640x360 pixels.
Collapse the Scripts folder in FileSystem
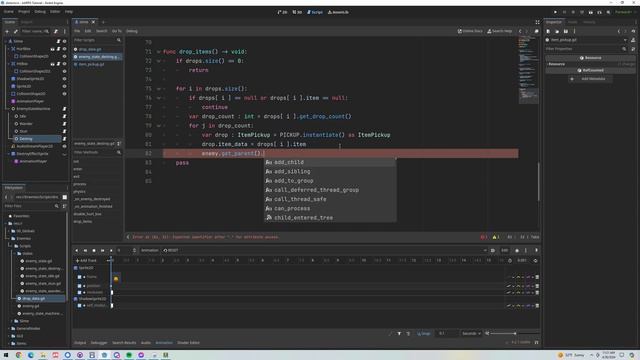pos(11,246)
